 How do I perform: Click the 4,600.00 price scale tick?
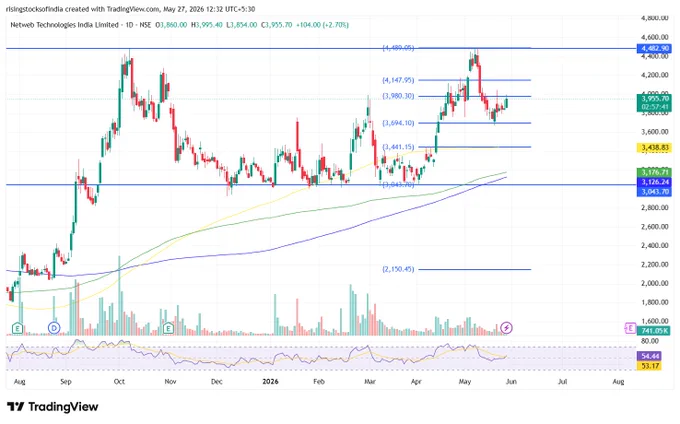[654, 37]
